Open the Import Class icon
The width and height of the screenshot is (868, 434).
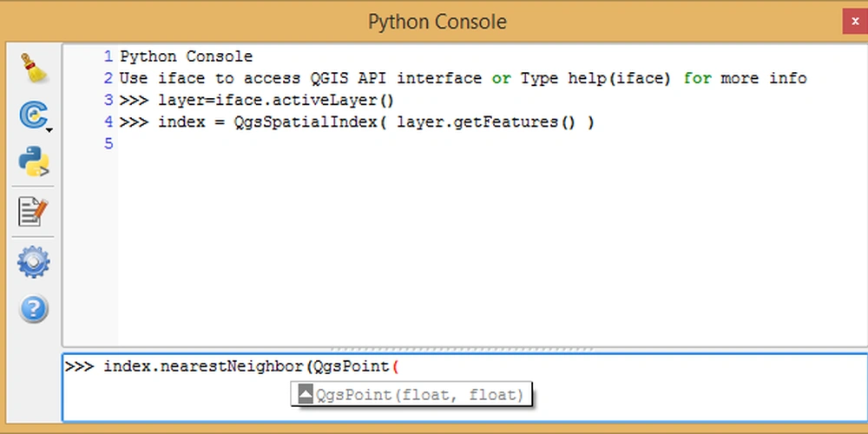tap(32, 115)
